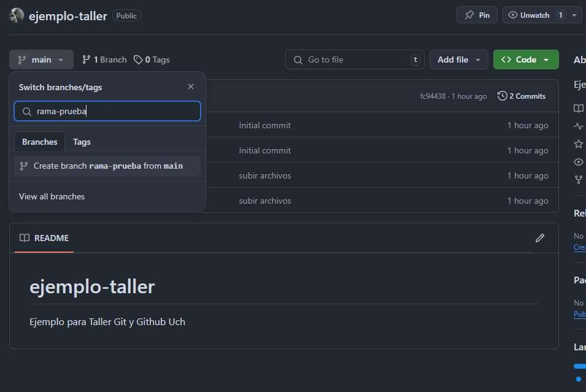The image size is (586, 392).
Task: Open the green Code dropdown button
Action: click(526, 60)
